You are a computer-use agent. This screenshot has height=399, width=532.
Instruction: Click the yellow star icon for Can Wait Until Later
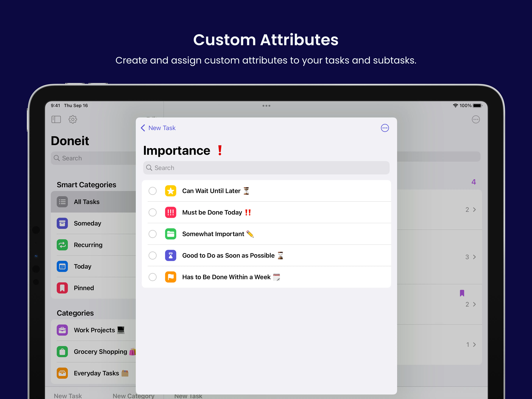click(x=170, y=191)
